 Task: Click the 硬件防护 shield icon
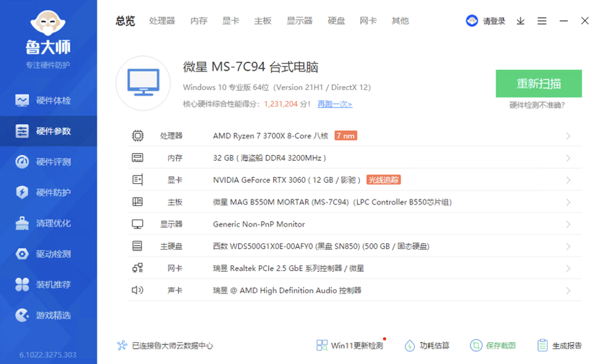tap(22, 192)
